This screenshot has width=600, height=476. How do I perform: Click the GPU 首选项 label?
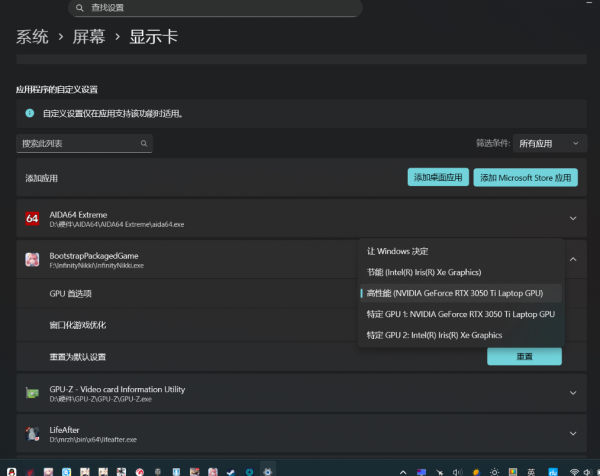70,293
